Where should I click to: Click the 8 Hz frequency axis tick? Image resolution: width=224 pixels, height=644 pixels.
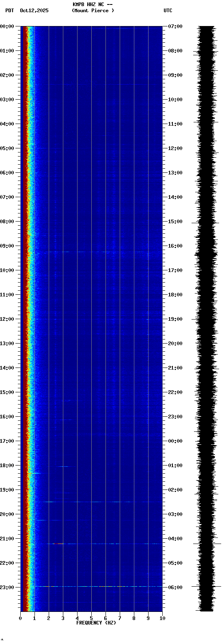point(134,618)
